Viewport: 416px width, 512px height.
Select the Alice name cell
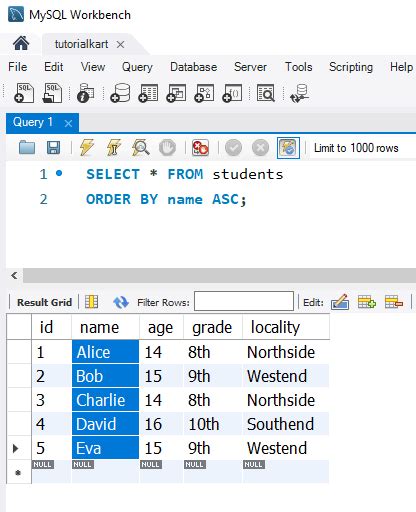click(x=105, y=352)
